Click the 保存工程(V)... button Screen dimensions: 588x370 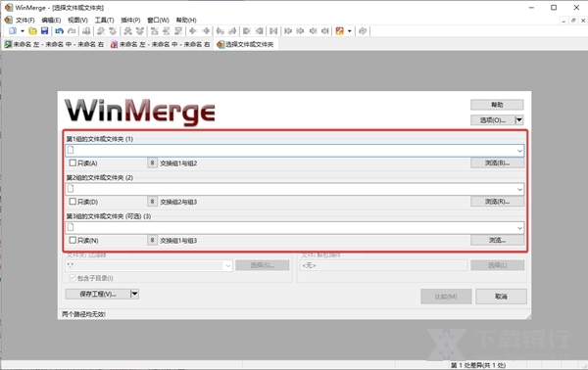pyautogui.click(x=98, y=294)
